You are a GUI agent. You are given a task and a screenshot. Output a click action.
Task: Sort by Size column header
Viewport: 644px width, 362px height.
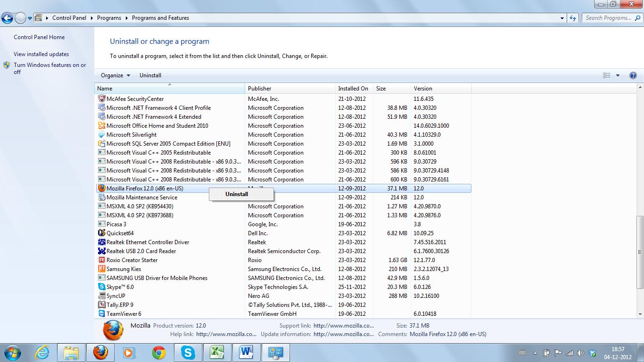(392, 89)
